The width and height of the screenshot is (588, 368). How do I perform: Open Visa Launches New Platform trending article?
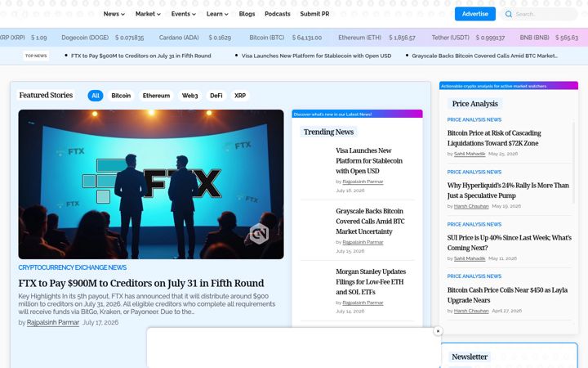[369, 161]
